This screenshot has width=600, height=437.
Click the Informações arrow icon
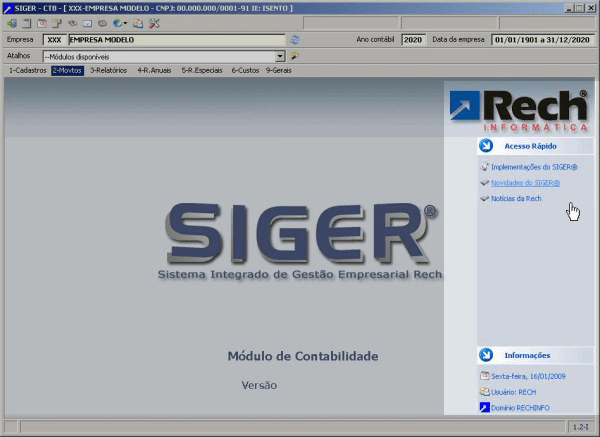pos(486,355)
